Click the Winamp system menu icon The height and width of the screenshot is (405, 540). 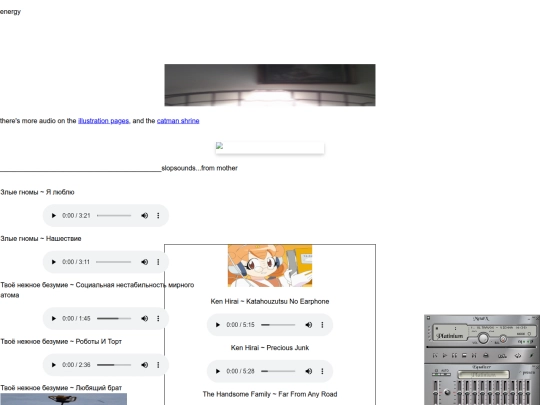point(428,318)
